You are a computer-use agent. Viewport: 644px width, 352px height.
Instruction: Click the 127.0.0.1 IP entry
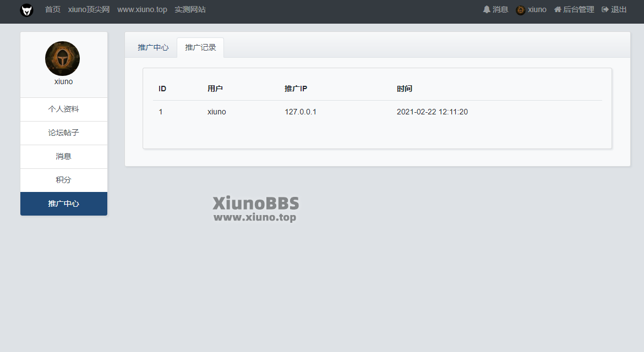click(300, 112)
